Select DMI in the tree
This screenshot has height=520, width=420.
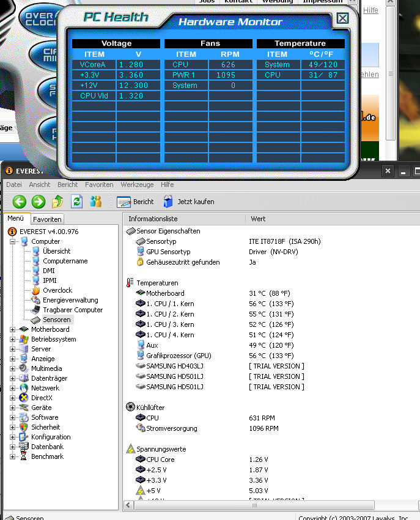click(x=48, y=271)
